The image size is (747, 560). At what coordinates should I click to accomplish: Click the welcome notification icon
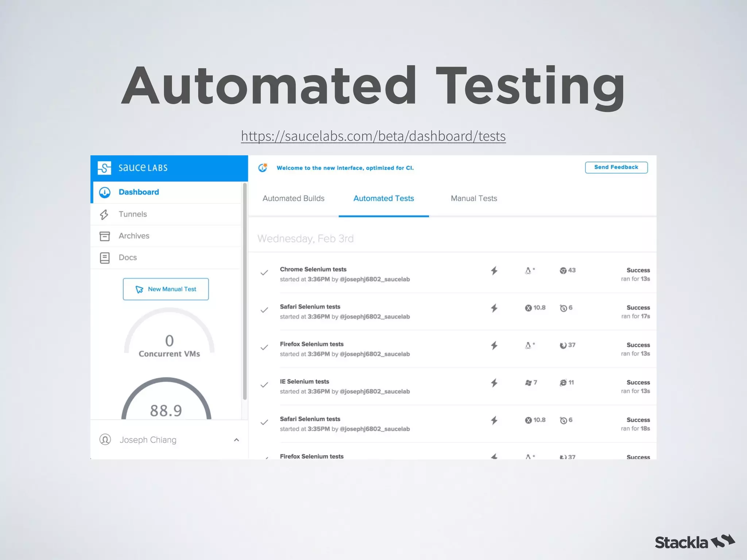pos(263,168)
